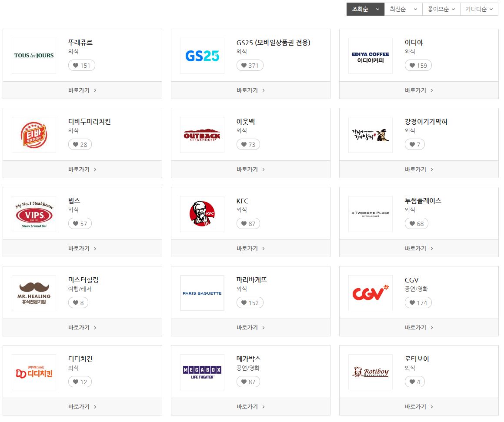Open 바로가기 for 아웃백
The image size is (504, 422).
[x=250, y=169]
